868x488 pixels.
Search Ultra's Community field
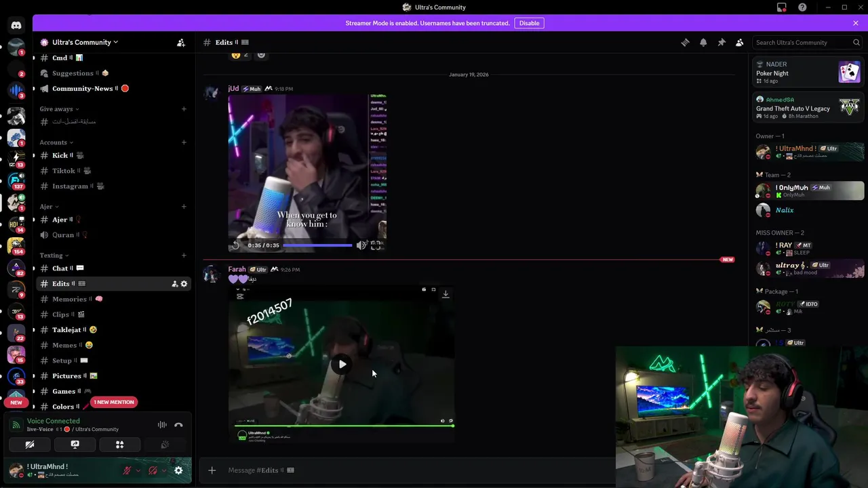[807, 42]
